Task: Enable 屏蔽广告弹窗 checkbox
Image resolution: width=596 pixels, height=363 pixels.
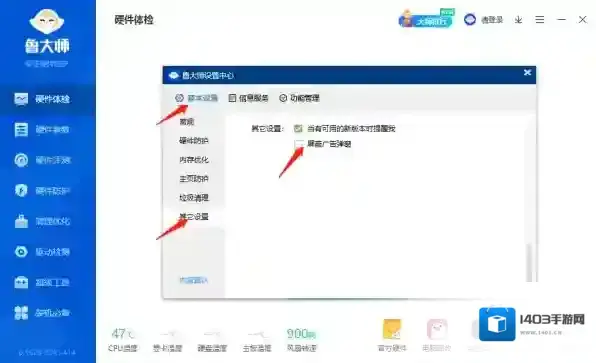Action: pyautogui.click(x=299, y=144)
